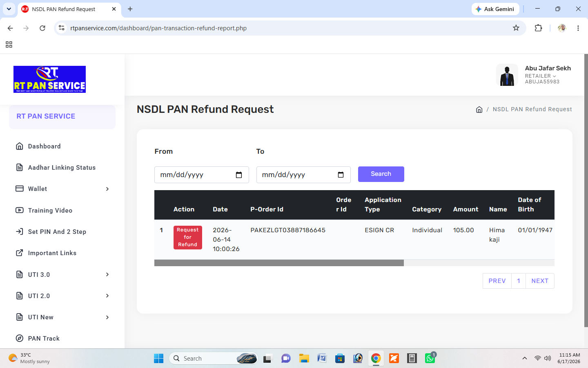
Task: Open Aadhar Linking Status menu item
Action: pyautogui.click(x=62, y=167)
